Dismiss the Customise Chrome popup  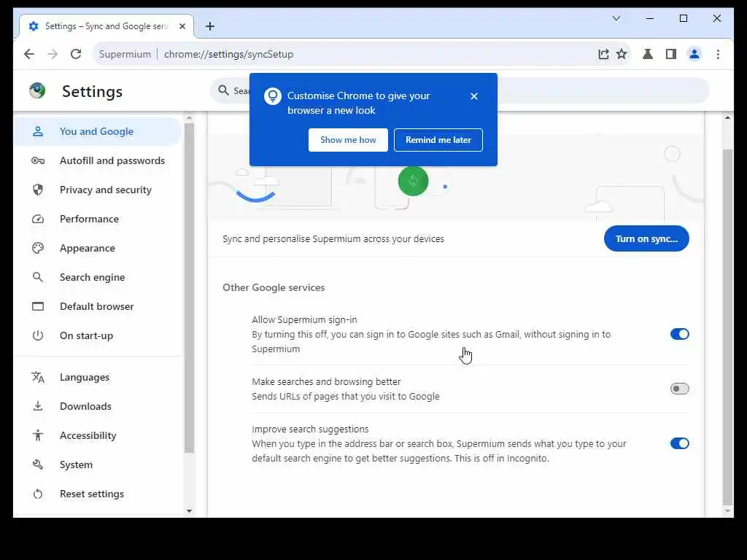(x=474, y=96)
